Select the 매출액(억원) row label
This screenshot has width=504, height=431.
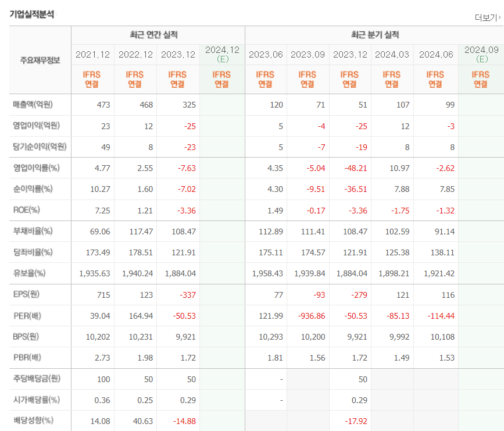33,105
